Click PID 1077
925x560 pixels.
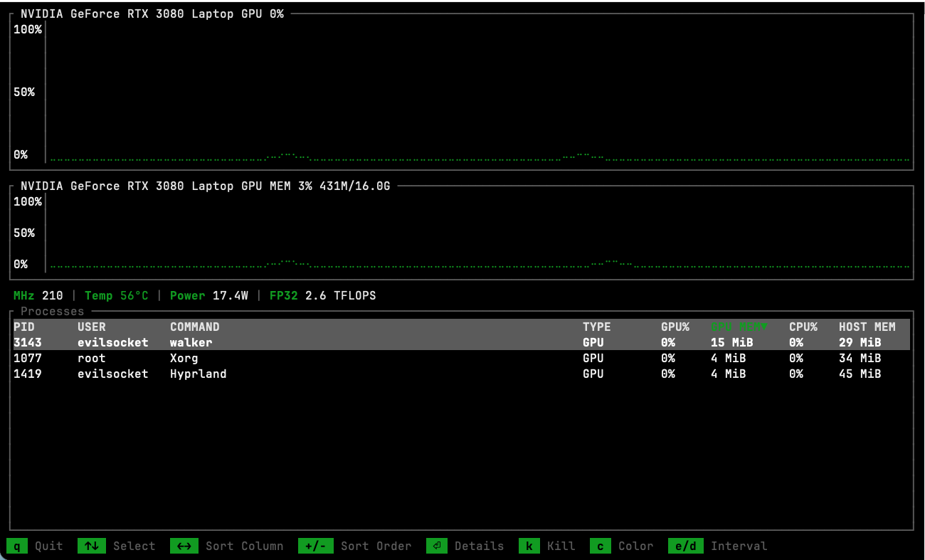[28, 358]
